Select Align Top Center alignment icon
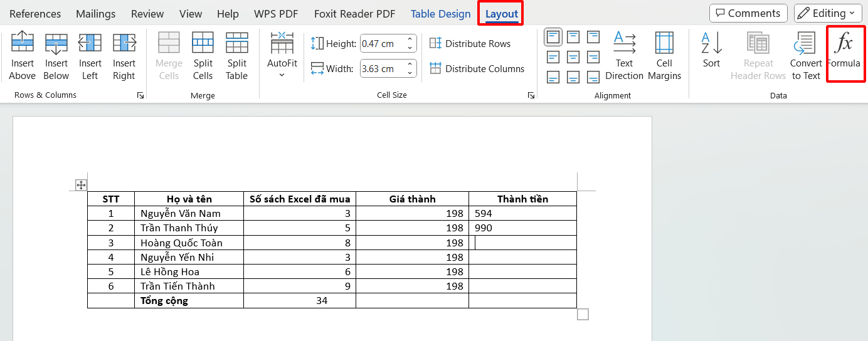 [573, 37]
